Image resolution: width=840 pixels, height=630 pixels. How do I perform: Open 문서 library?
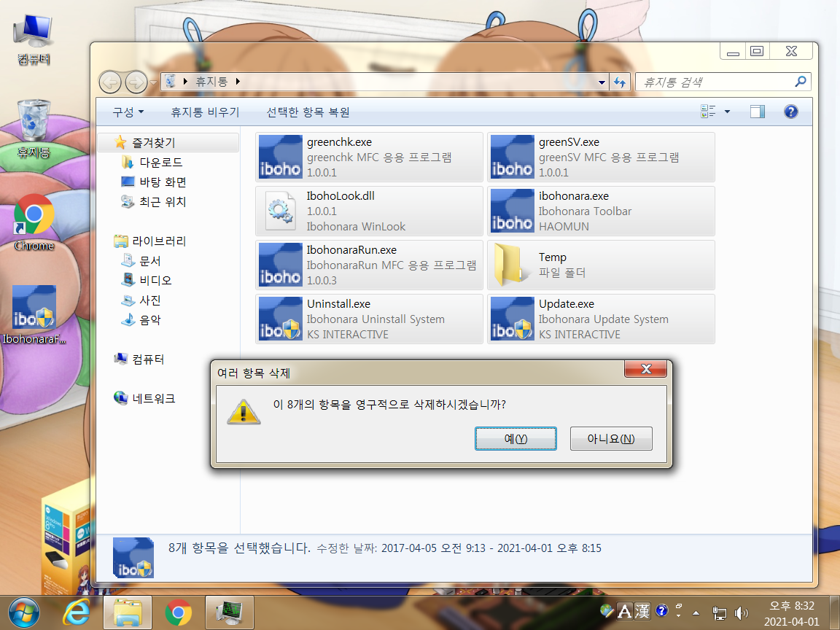(x=150, y=261)
